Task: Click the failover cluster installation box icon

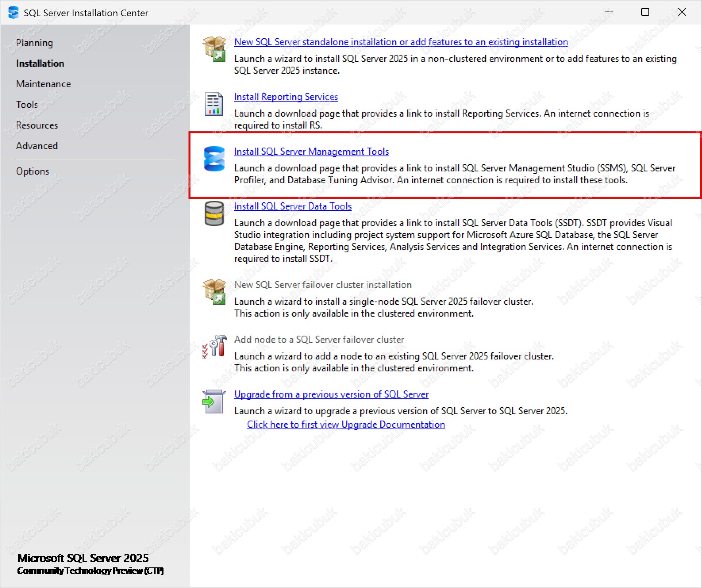Action: (214, 292)
